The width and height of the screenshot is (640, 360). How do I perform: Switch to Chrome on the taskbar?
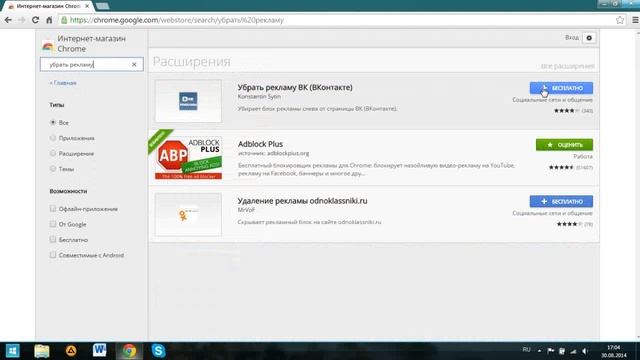[x=129, y=351]
